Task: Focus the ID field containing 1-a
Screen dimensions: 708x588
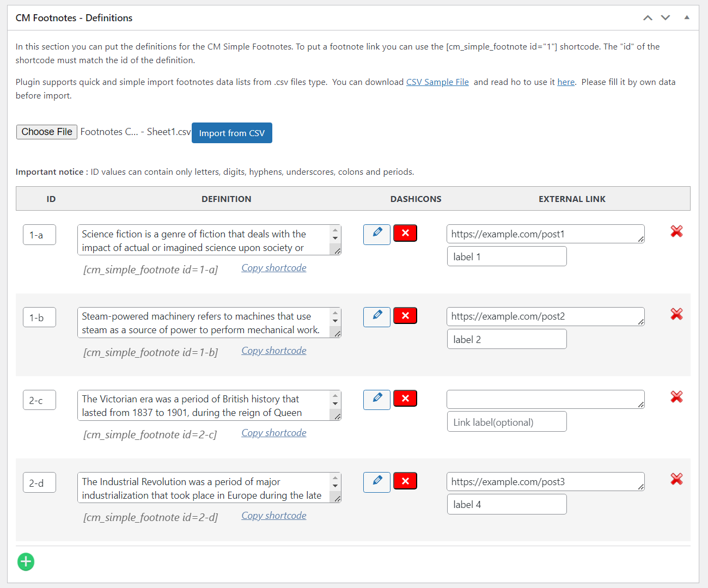Action: (x=39, y=235)
